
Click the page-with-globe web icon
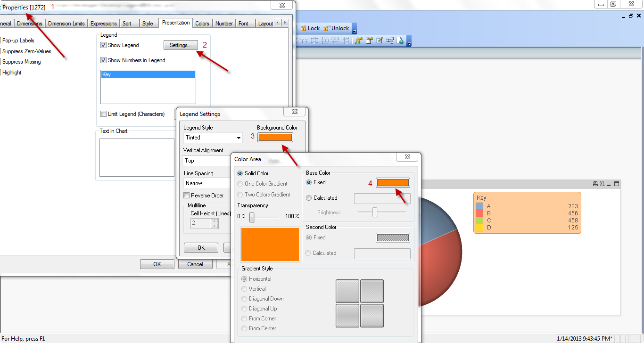coord(400,41)
